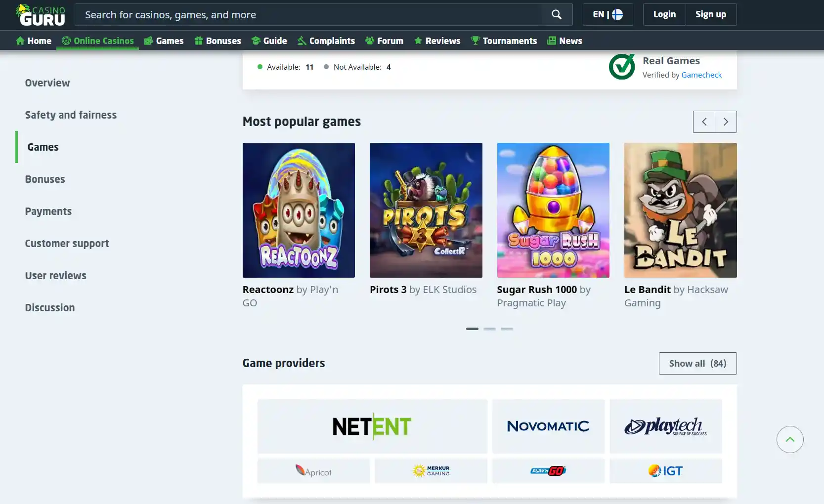Go to Discussion section in sidebar
Image resolution: width=824 pixels, height=504 pixels.
click(50, 308)
